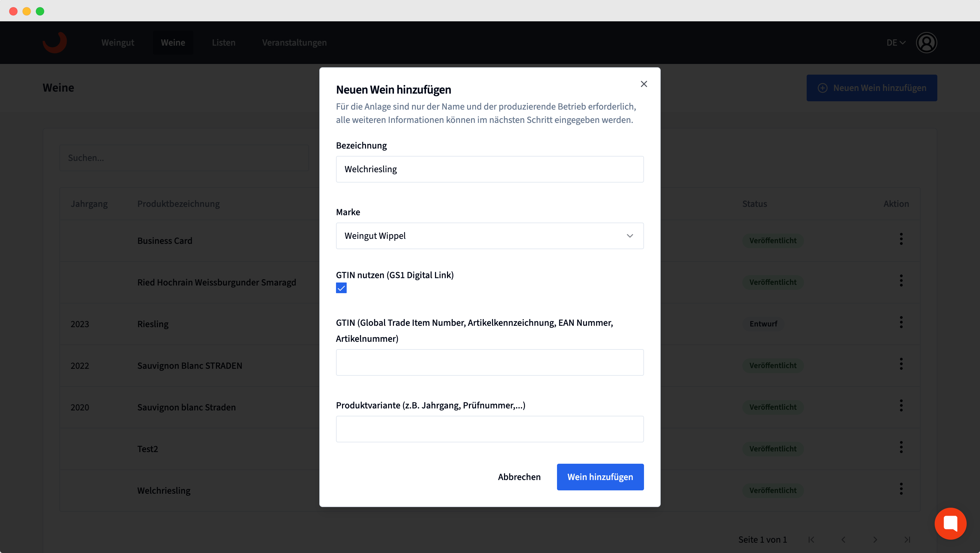Click Status column header
The width and height of the screenshot is (980, 553).
click(x=754, y=204)
